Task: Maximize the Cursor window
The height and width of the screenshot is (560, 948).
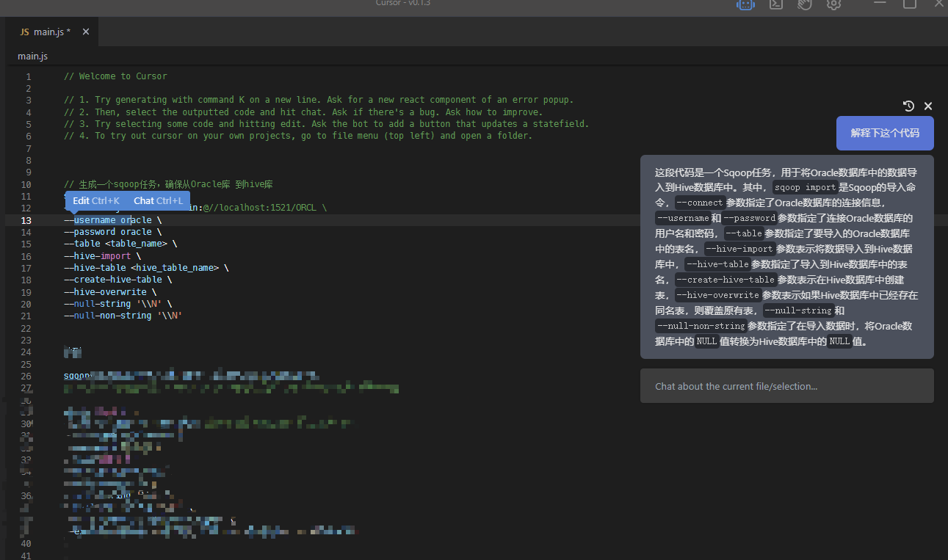Action: 909,4
